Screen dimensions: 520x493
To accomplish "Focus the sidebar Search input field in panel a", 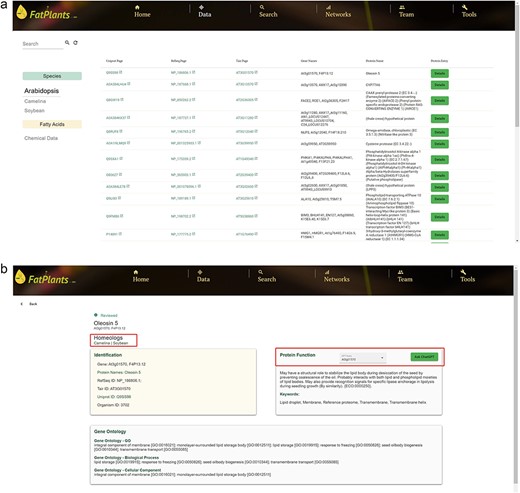I will [43, 44].
